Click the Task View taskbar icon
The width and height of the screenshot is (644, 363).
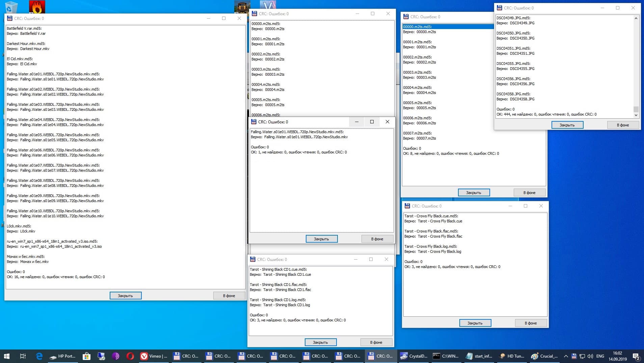point(23,356)
